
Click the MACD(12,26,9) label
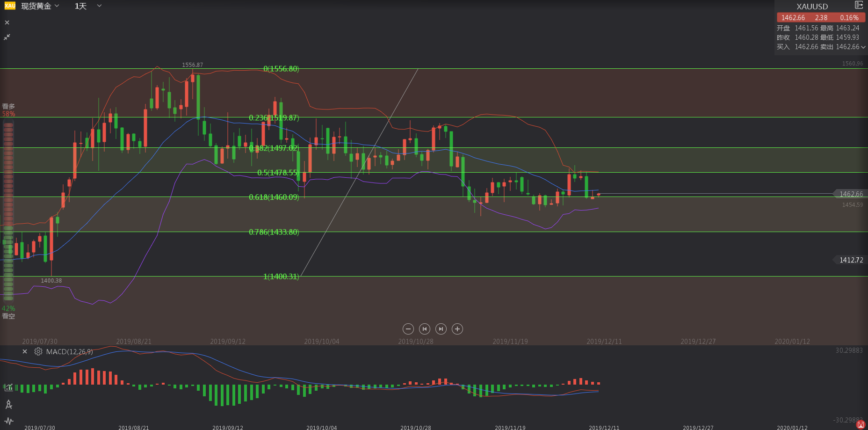coord(69,351)
